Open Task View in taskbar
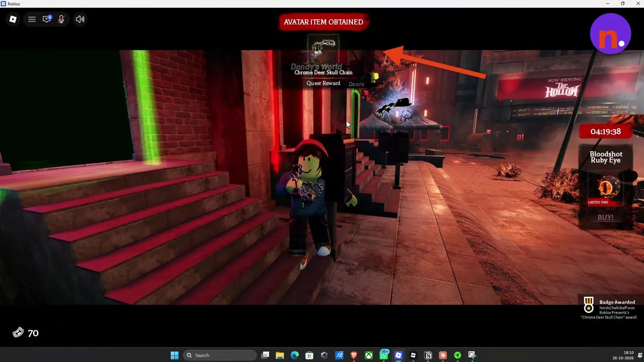 pyautogui.click(x=265, y=355)
